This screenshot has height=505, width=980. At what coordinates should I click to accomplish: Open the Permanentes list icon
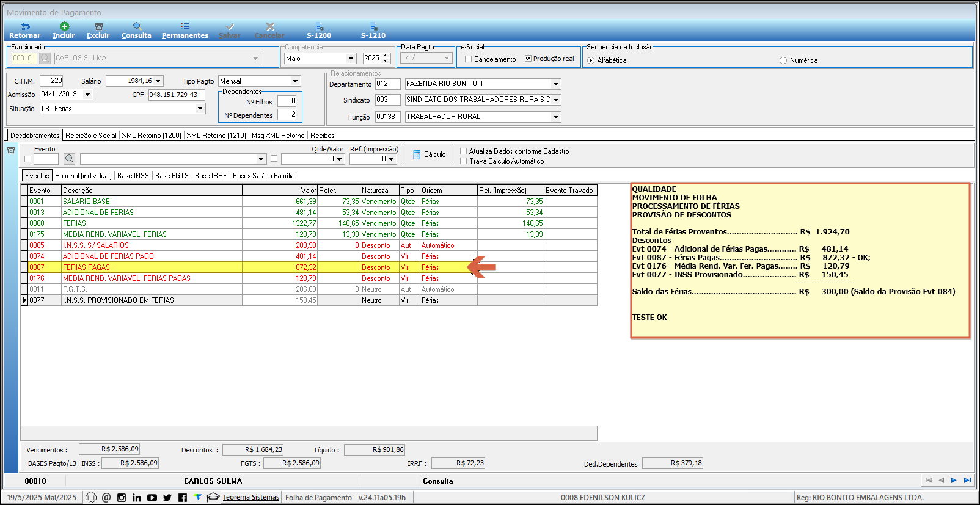tap(185, 26)
